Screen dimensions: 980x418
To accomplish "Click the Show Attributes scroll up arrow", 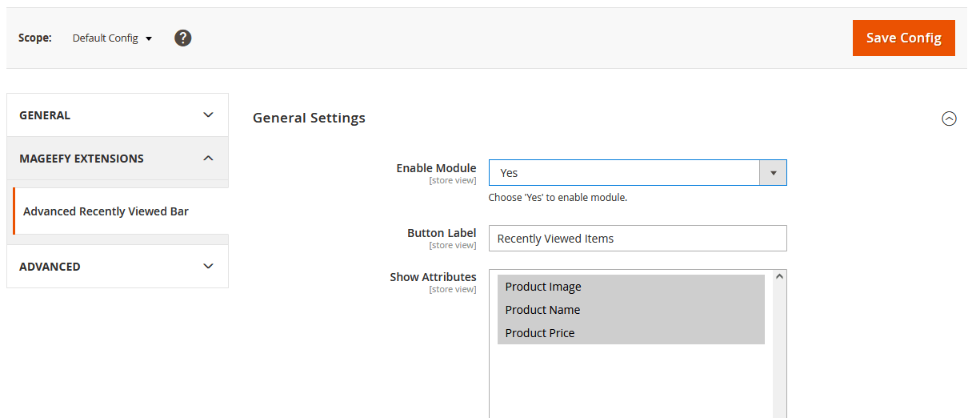I will tap(779, 277).
